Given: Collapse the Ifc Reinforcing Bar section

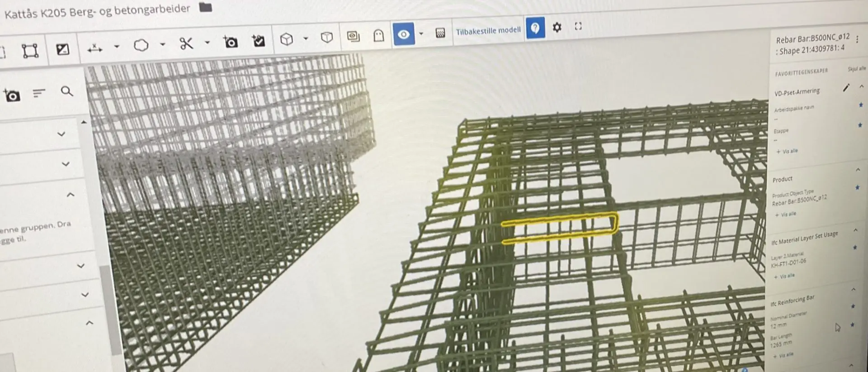Looking at the screenshot, I should [x=854, y=289].
